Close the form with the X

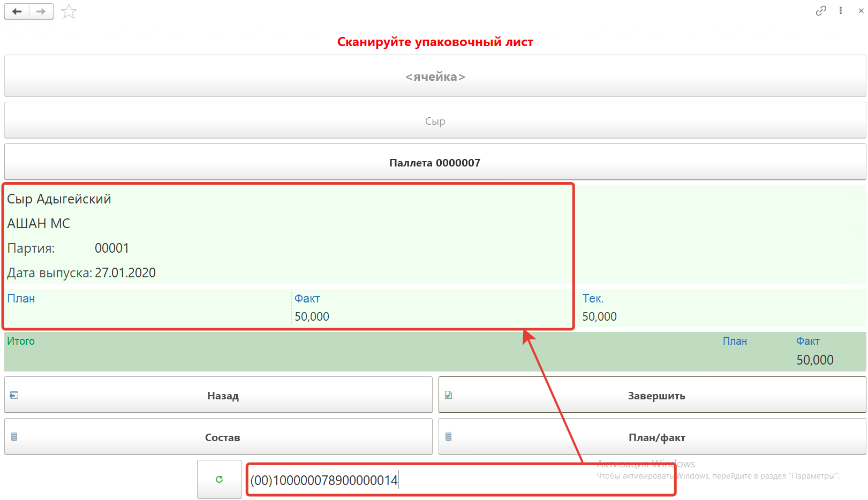coord(861,11)
